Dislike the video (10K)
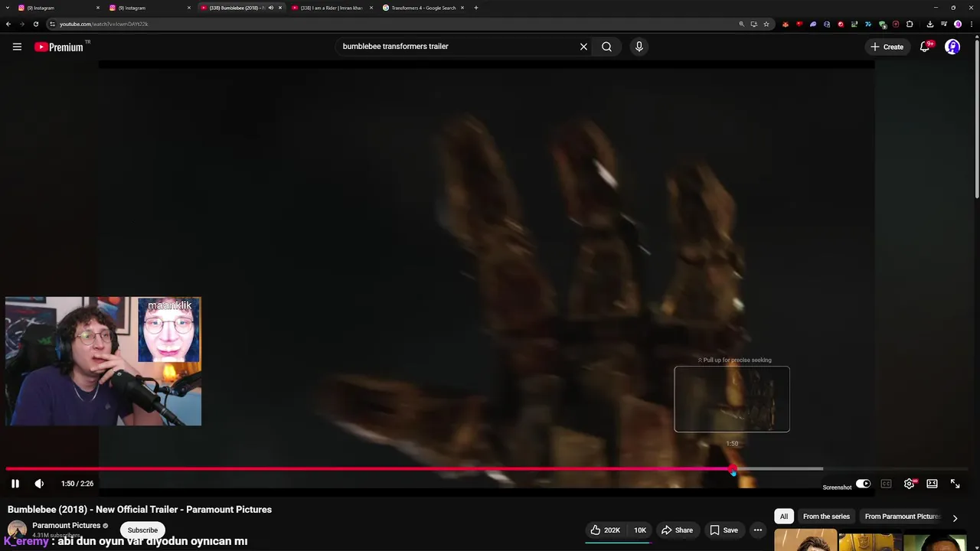Viewport: 980px width, 551px height. [639, 530]
